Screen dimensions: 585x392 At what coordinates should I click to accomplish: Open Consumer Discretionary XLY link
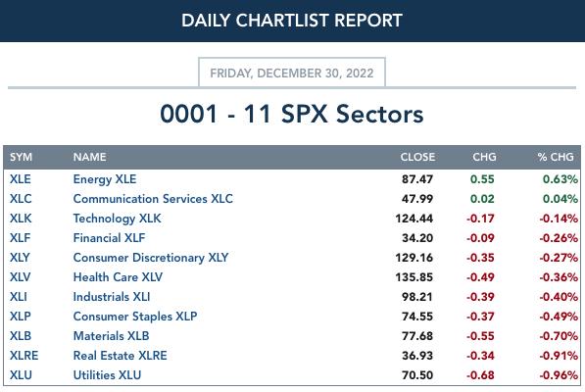(x=151, y=258)
